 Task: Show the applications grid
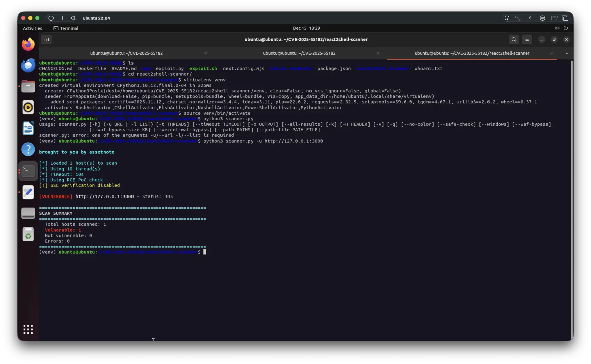(x=28, y=329)
